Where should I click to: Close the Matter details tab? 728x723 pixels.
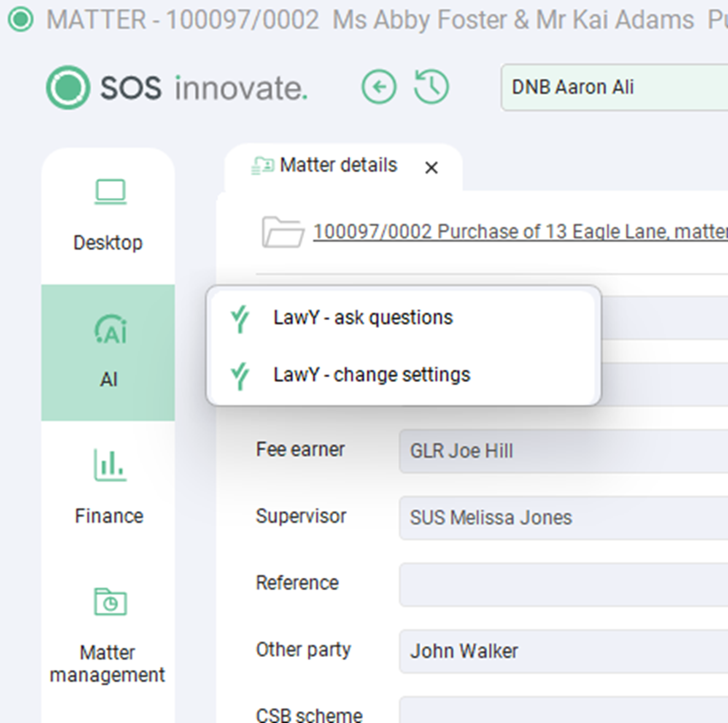coord(431,168)
